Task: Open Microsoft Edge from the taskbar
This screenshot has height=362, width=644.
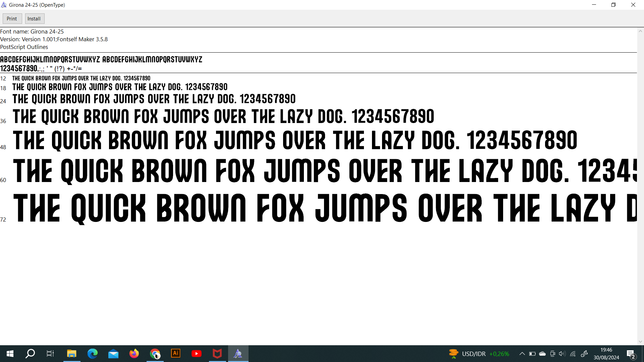Action: [92, 353]
